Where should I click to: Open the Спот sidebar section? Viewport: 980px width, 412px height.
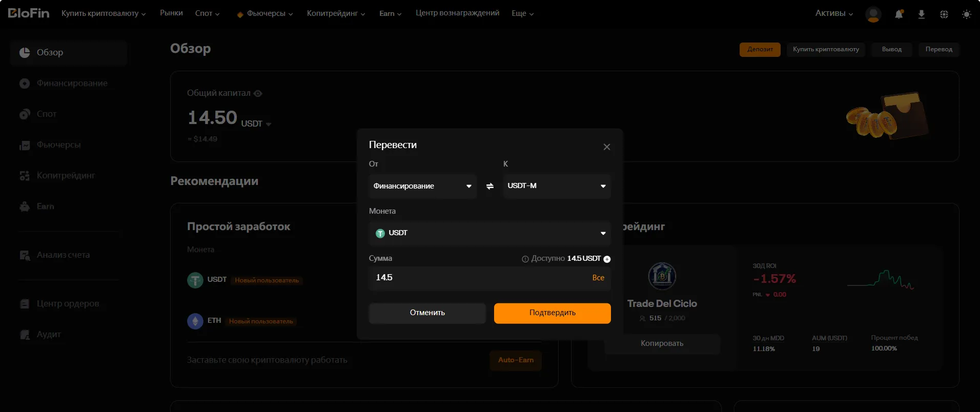click(69, 114)
